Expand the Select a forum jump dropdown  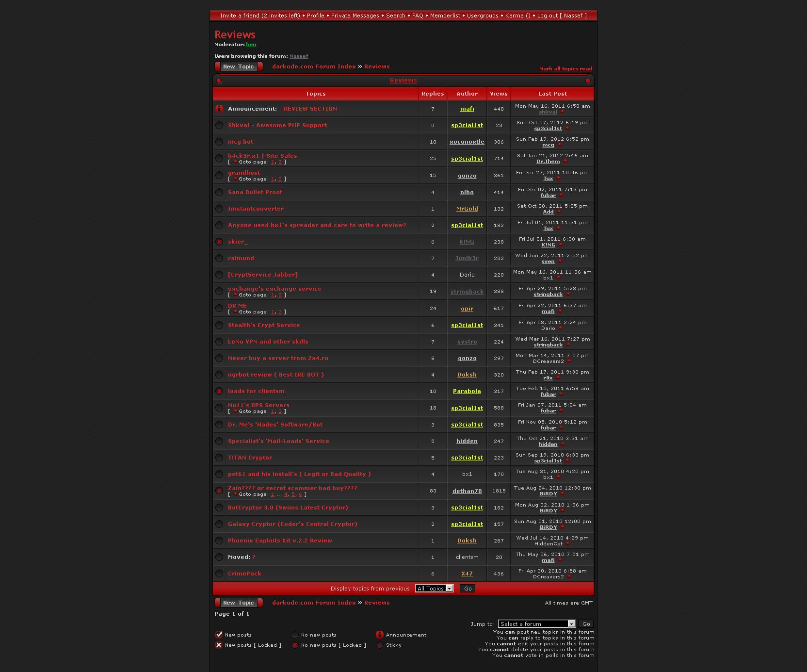click(536, 624)
